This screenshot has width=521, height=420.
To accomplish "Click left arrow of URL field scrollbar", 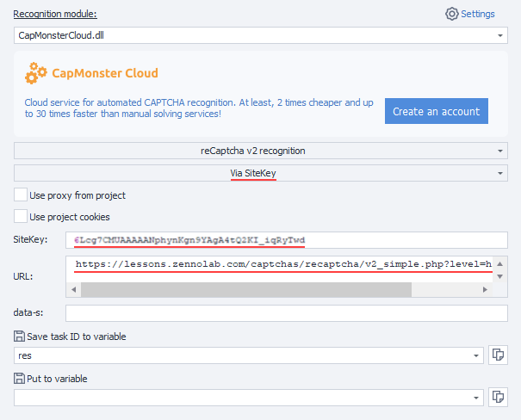I will point(72,289).
